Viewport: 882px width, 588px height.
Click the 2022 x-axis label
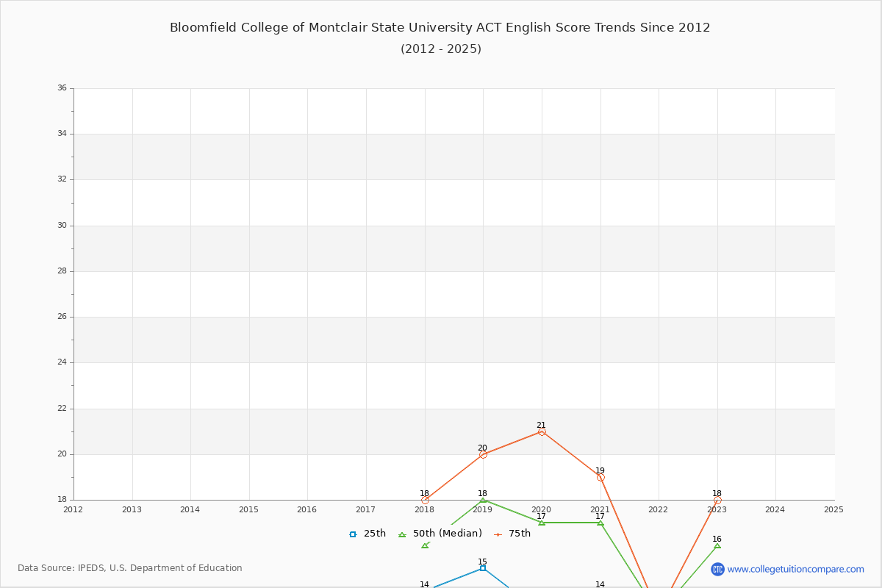[659, 509]
